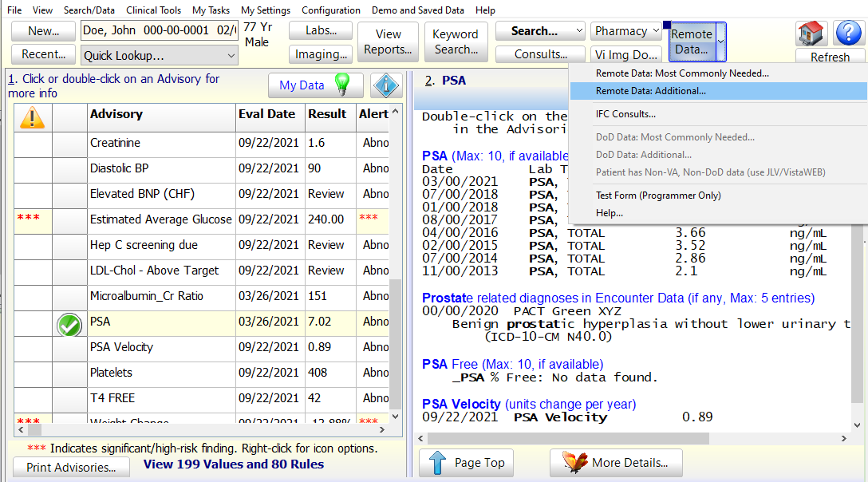The image size is (868, 482).
Task: Choose IFC Consults from dropdown menu
Action: tap(718, 114)
